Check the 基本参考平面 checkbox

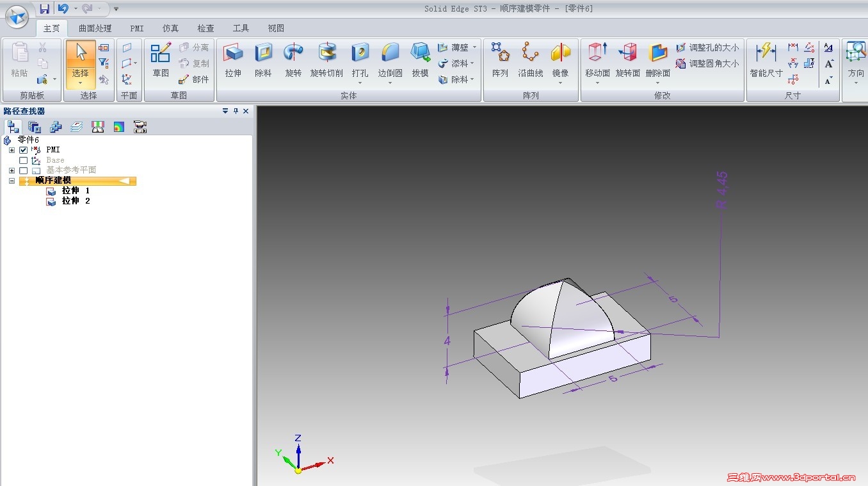coord(24,170)
